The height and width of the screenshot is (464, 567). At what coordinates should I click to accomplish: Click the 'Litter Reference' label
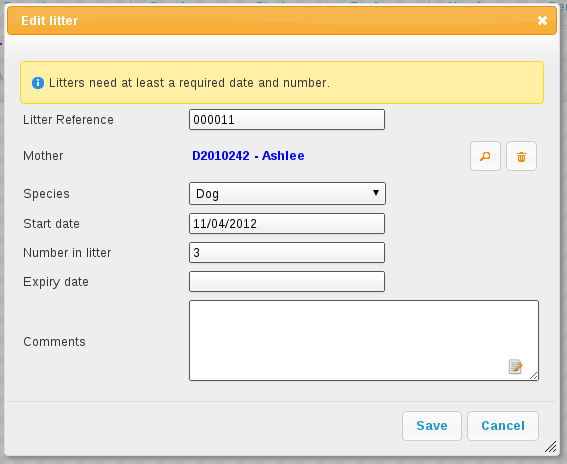click(x=68, y=120)
